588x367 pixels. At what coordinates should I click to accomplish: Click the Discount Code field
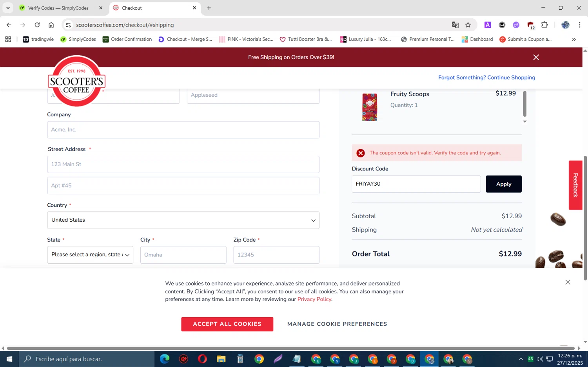(x=416, y=184)
